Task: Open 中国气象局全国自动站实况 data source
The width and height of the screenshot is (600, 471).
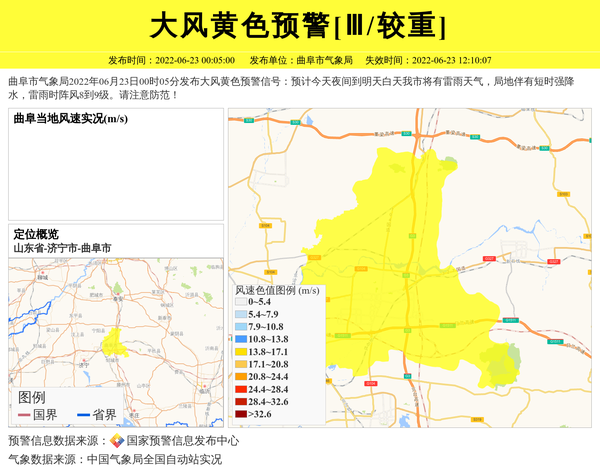Action: pos(154,460)
